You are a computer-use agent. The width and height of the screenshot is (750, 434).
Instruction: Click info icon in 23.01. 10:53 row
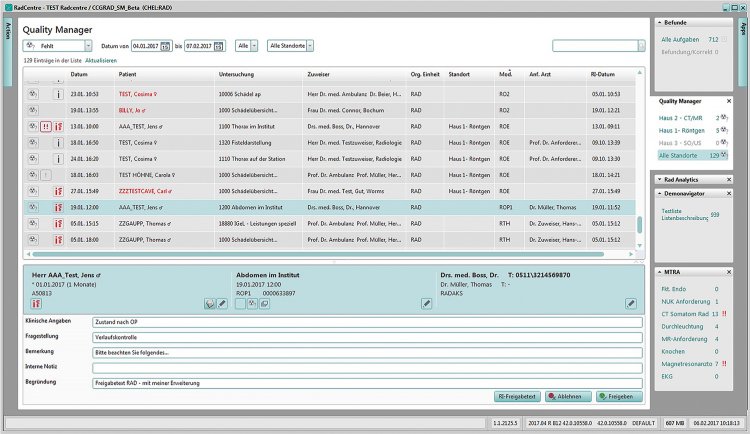click(x=58, y=94)
